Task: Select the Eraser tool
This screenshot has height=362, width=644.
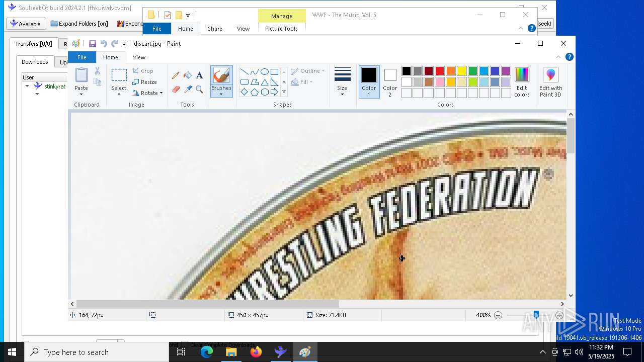Action: [x=176, y=89]
